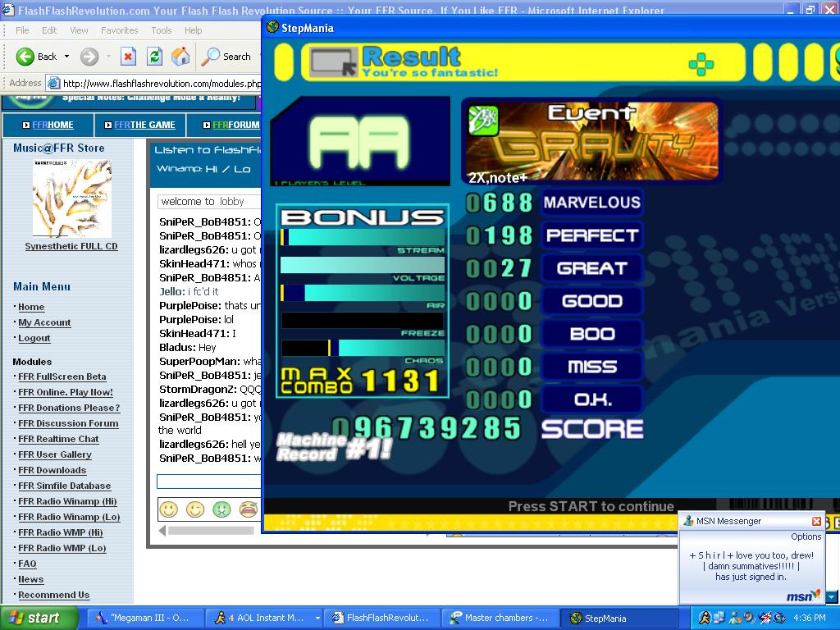Image resolution: width=840 pixels, height=630 pixels.
Task: Open the FAQ link in sidebar
Action: [27, 563]
